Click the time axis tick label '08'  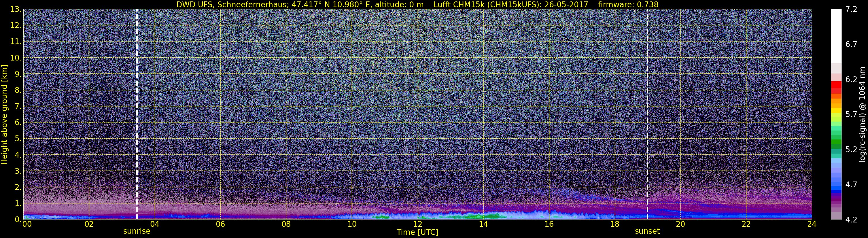286,224
